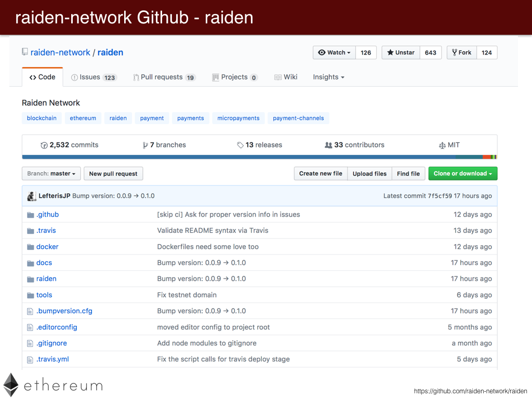Viewport: 532px width, 399px height.
Task: Open the Issues tab
Action: (x=94, y=77)
